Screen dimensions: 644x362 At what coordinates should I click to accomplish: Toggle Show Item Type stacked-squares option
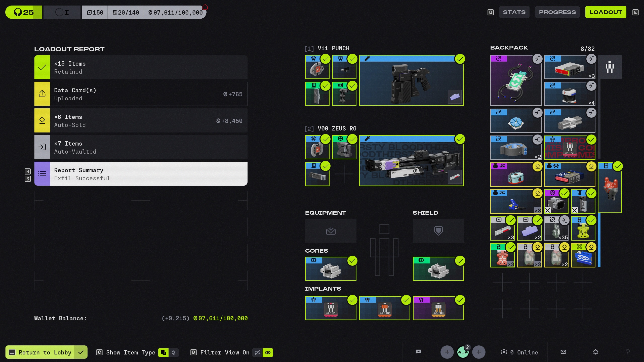point(163,352)
